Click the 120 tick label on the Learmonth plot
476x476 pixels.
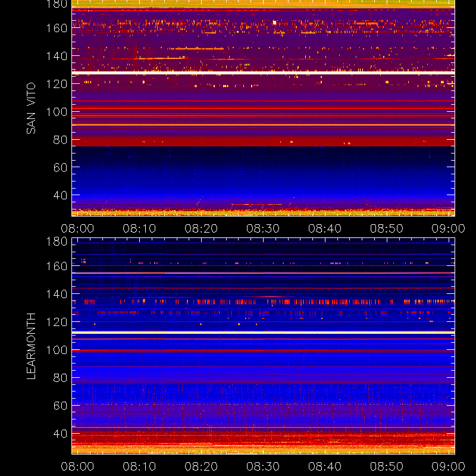(57, 322)
